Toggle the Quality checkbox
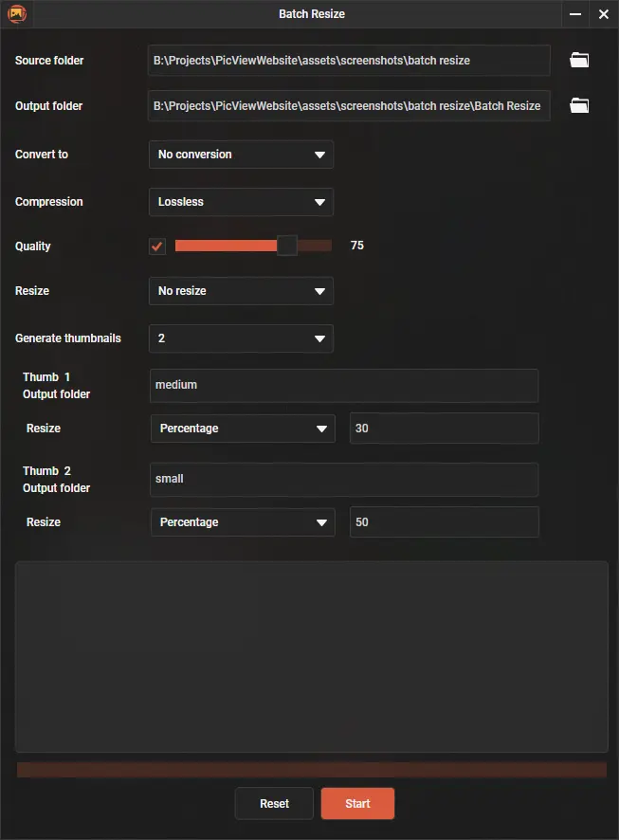Viewport: 619px width, 840px height. point(157,246)
